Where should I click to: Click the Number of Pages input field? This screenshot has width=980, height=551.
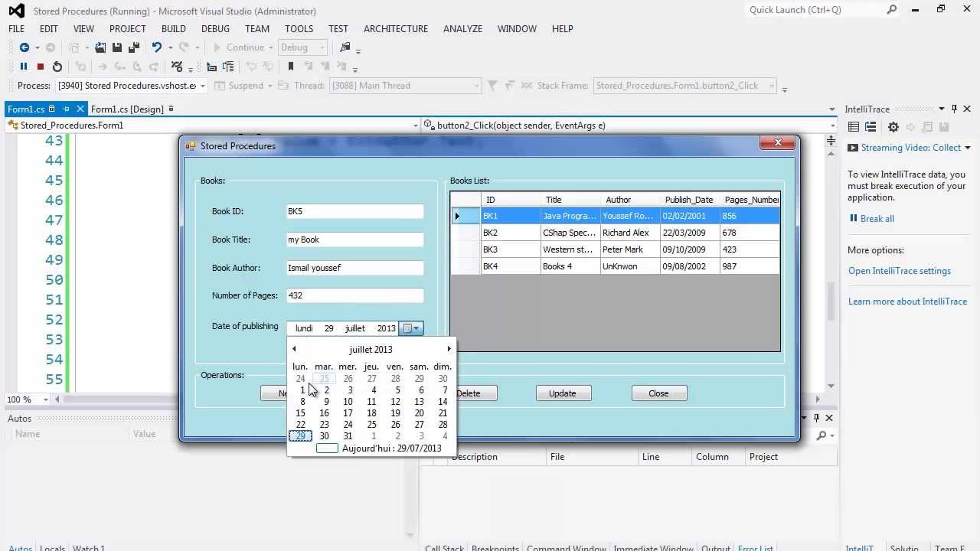pos(354,295)
